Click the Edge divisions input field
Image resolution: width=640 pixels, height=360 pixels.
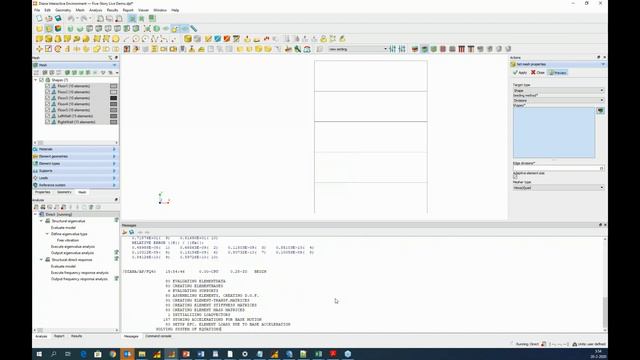click(558, 168)
